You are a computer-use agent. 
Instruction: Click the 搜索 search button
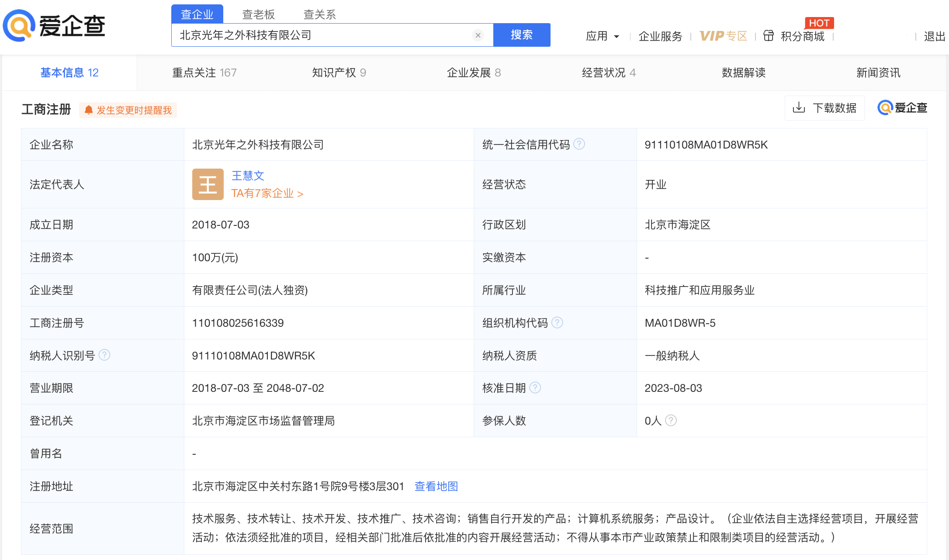(521, 35)
